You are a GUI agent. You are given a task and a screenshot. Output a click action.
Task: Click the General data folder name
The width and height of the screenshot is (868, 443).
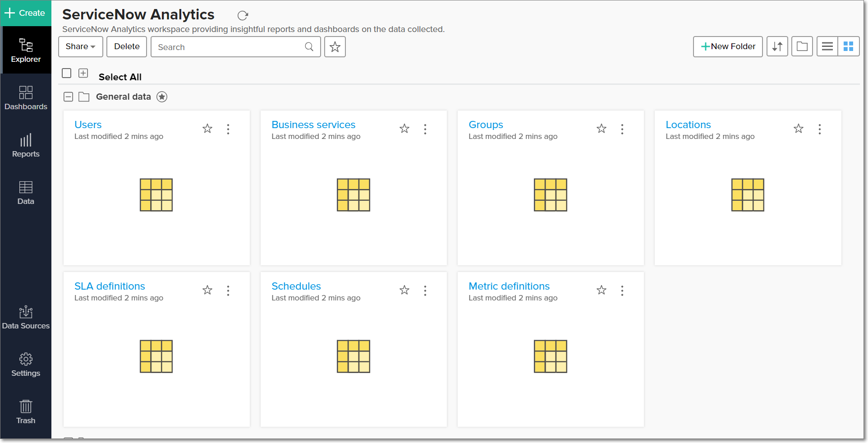coord(124,97)
